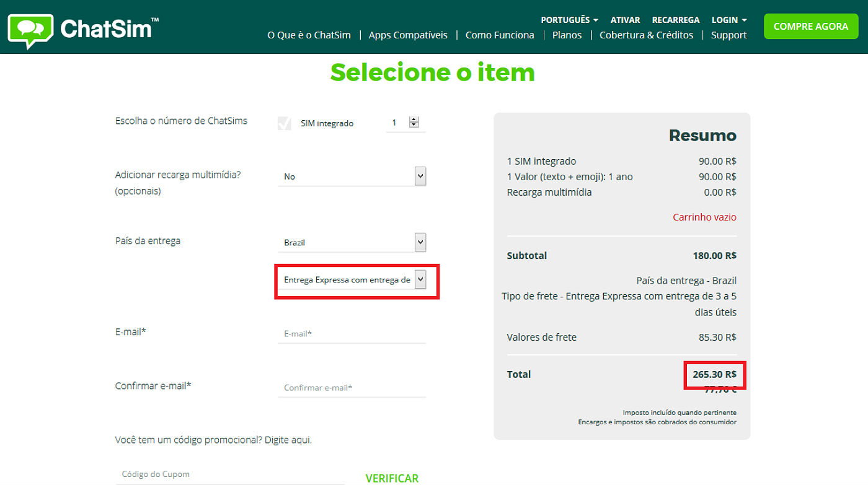
Task: Open the Entrega Expressa shipping dropdown
Action: [352, 279]
